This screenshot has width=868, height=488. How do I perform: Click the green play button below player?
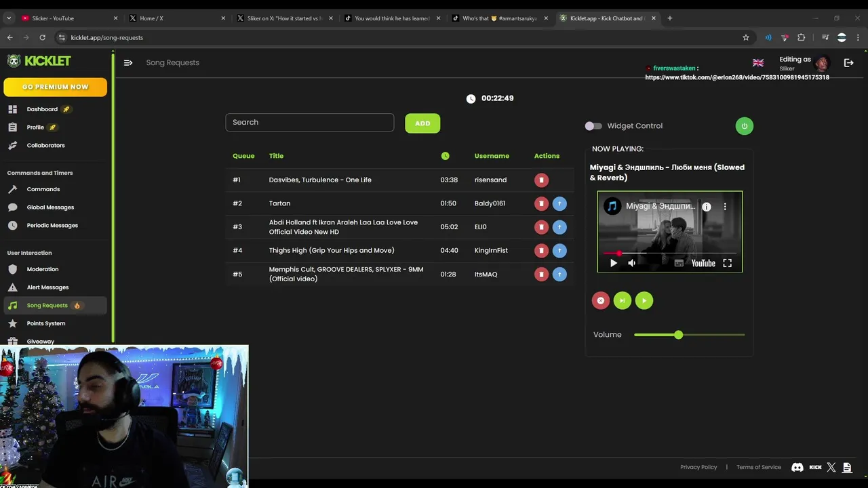click(644, 301)
